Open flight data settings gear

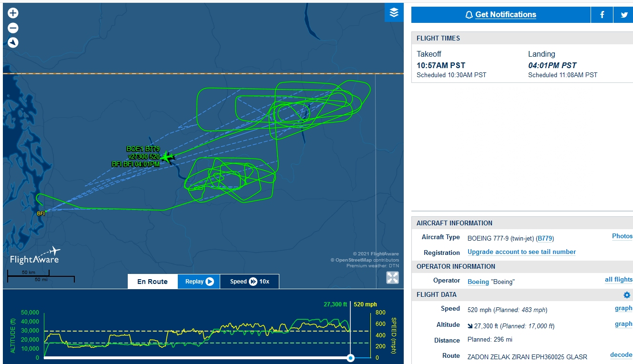[627, 295]
